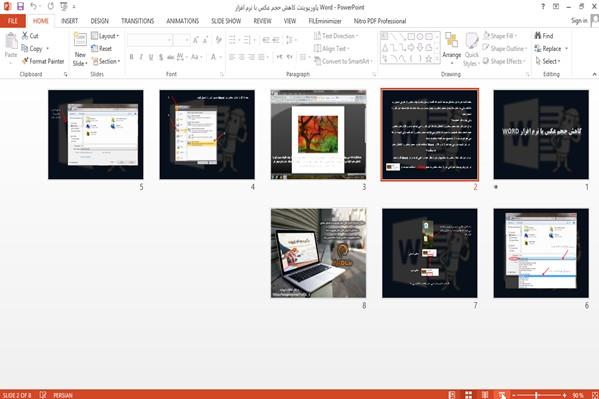
Task: Copy the selection
Action: (32, 49)
